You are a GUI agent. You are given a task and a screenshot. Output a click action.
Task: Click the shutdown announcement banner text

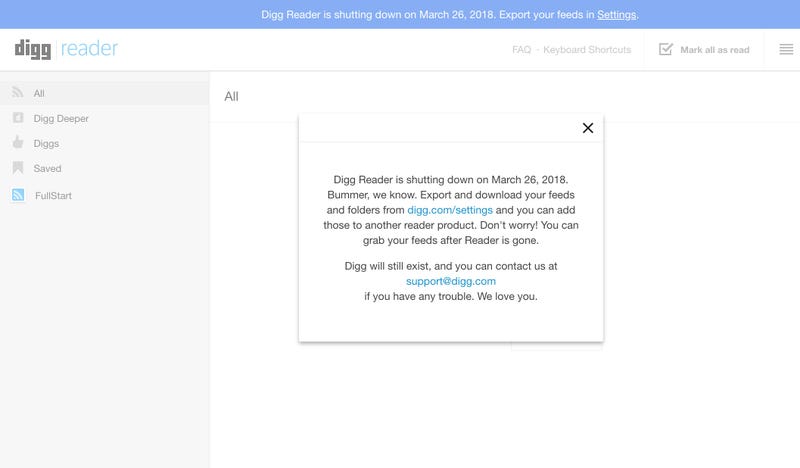pos(449,15)
